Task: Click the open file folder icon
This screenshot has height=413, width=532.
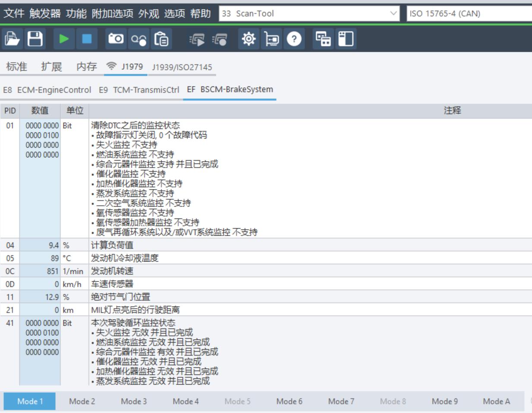Action: 13,39
